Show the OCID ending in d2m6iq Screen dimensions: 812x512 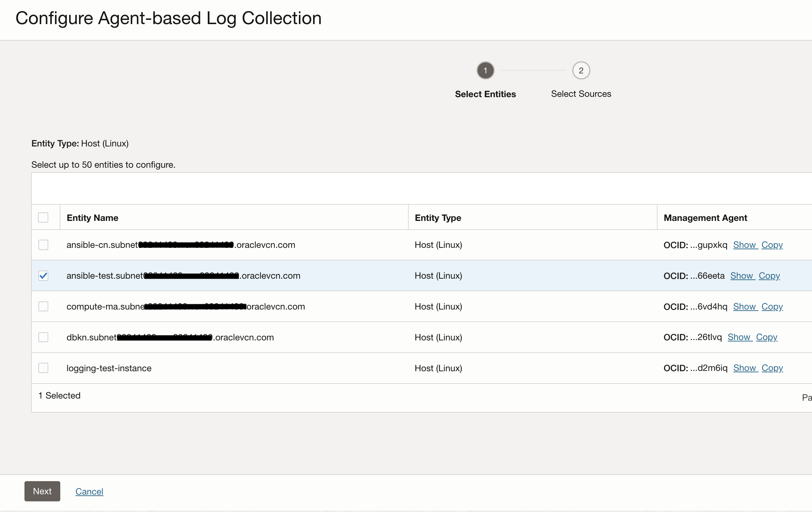(x=745, y=368)
